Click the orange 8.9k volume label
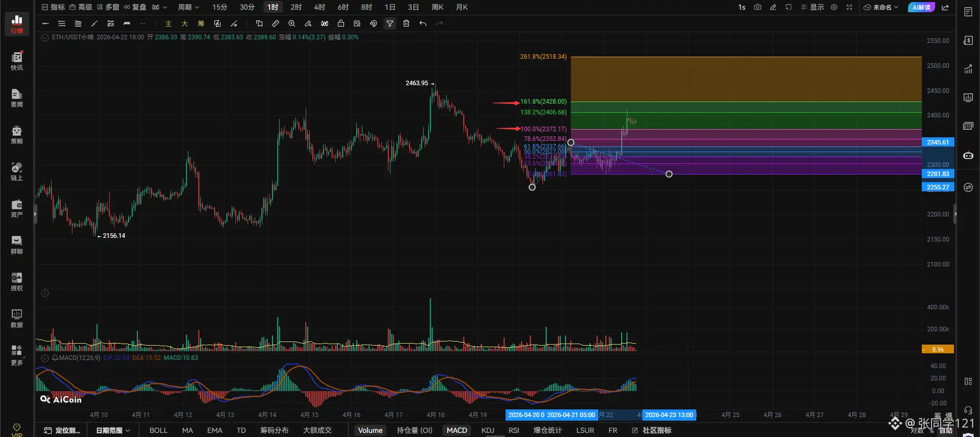This screenshot has width=980, height=437. pos(938,350)
